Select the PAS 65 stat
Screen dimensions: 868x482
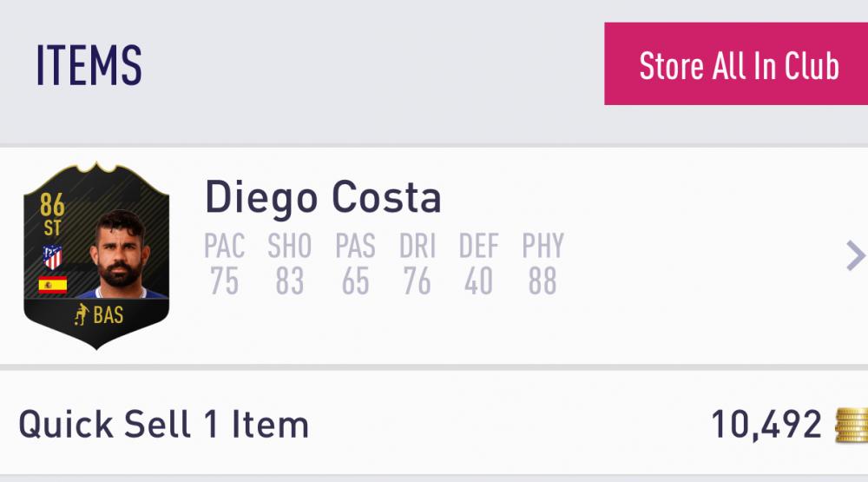pos(355,264)
